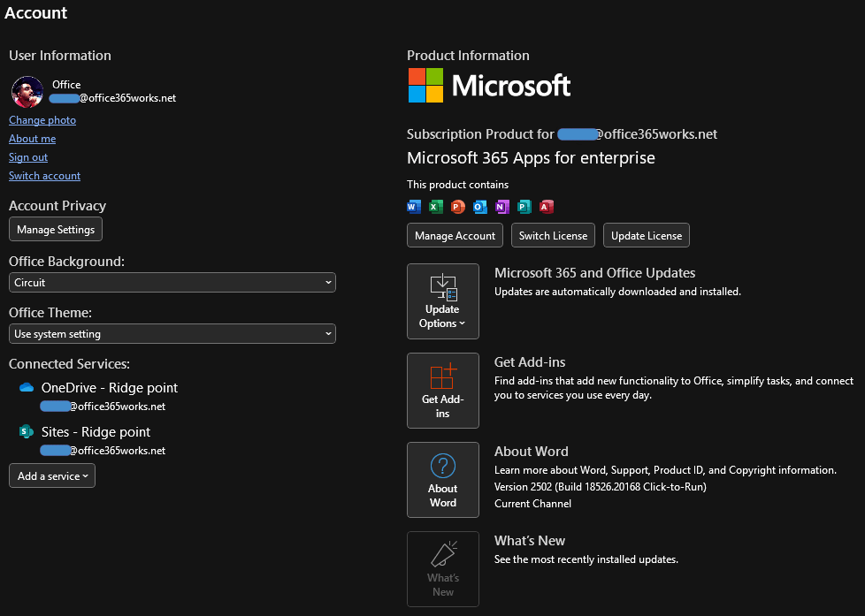Click the Switch account link

pos(45,176)
